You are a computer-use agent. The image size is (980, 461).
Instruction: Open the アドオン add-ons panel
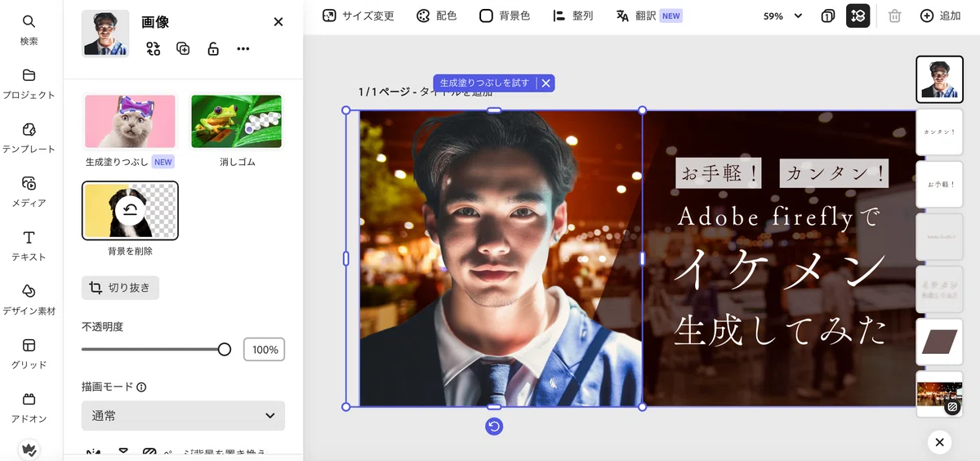(29, 407)
